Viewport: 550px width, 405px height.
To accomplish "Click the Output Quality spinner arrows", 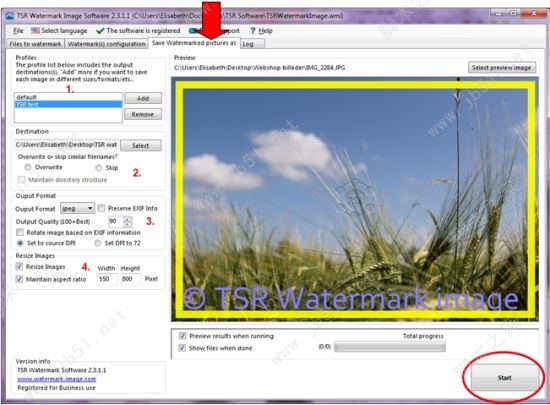I will point(128,222).
